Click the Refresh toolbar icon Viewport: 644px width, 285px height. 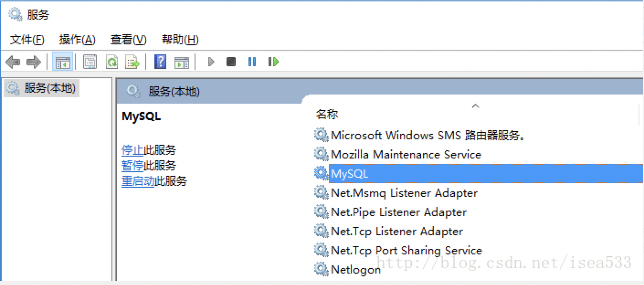tap(112, 62)
